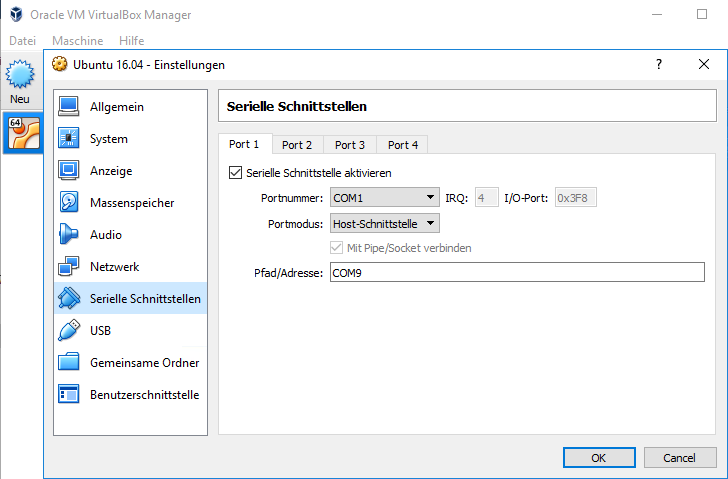Click the Neu starburst icon in VirtualBox Manager

pos(20,74)
